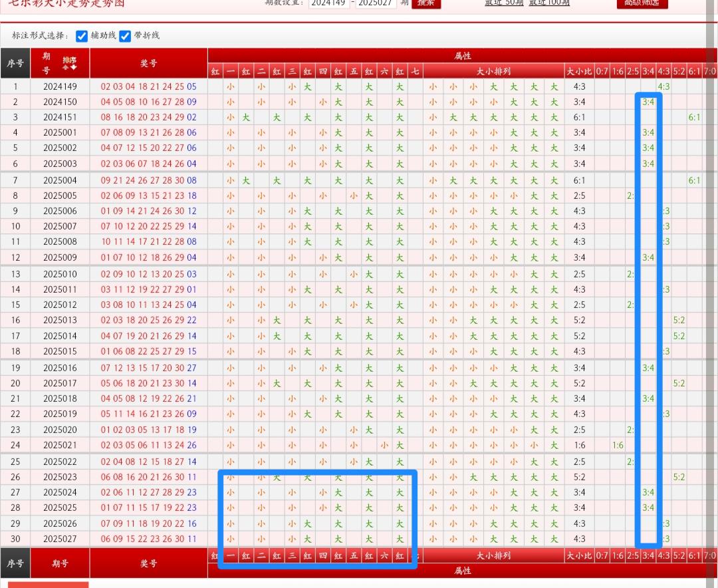Click the 高级筛选 button

click(x=642, y=3)
